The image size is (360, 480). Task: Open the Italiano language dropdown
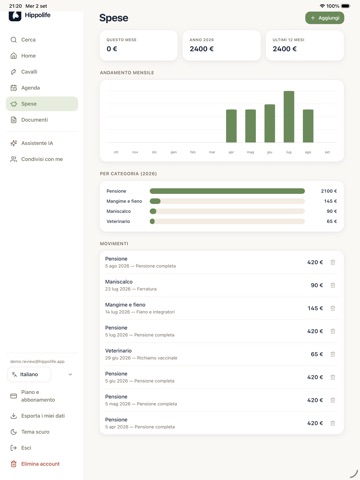(x=29, y=374)
